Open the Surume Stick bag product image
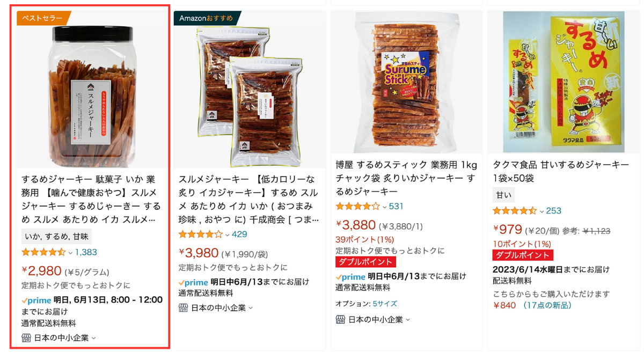This screenshot has height=353, width=644. (406, 82)
